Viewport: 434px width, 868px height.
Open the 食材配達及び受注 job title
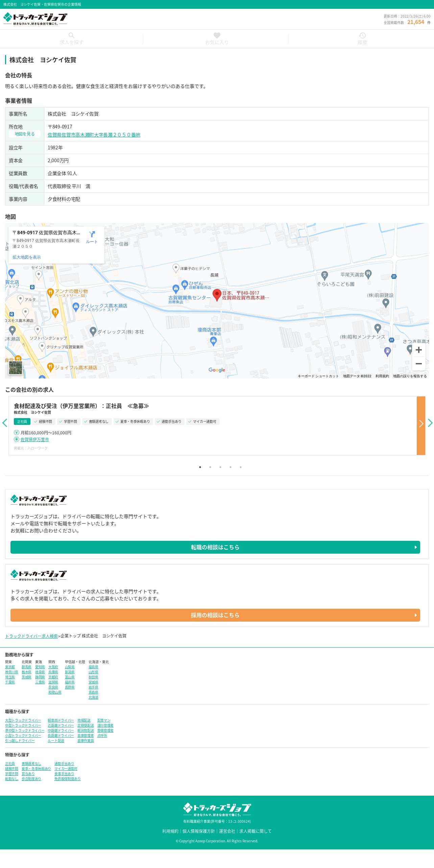pos(81,406)
